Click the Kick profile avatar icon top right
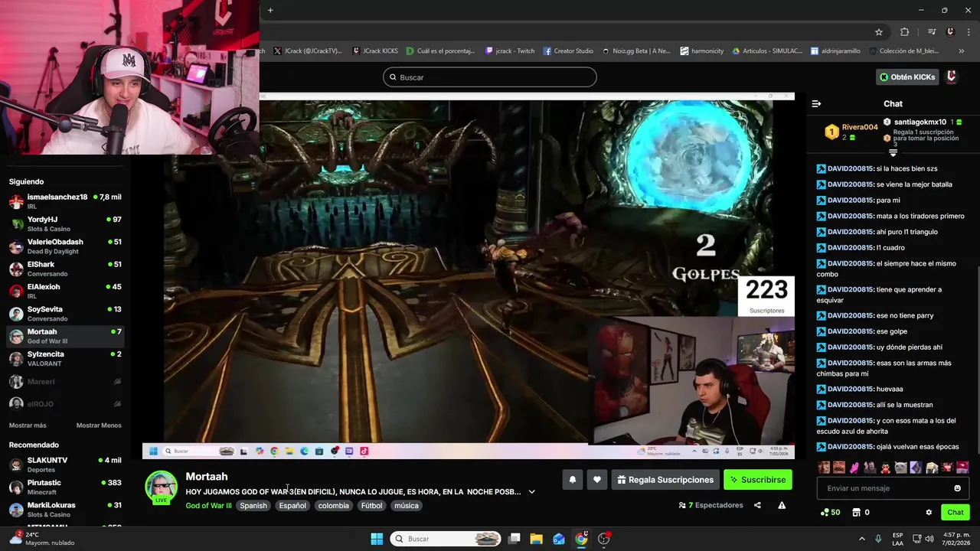The image size is (980, 551). tap(952, 77)
